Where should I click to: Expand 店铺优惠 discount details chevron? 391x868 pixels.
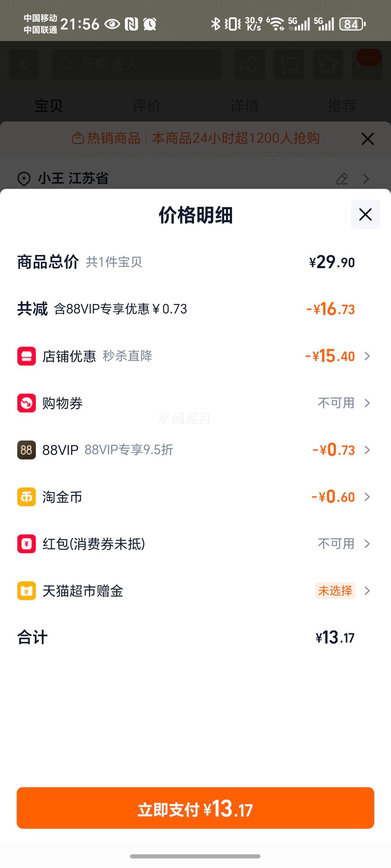tap(368, 356)
